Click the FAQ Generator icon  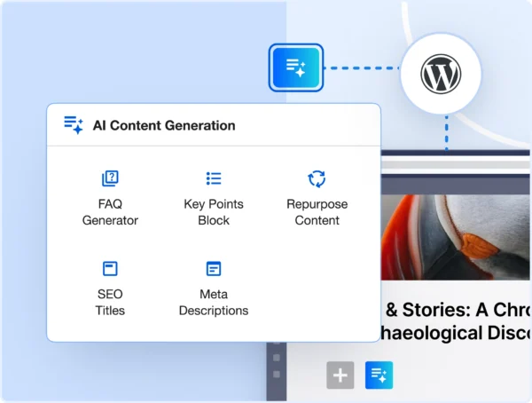click(110, 179)
